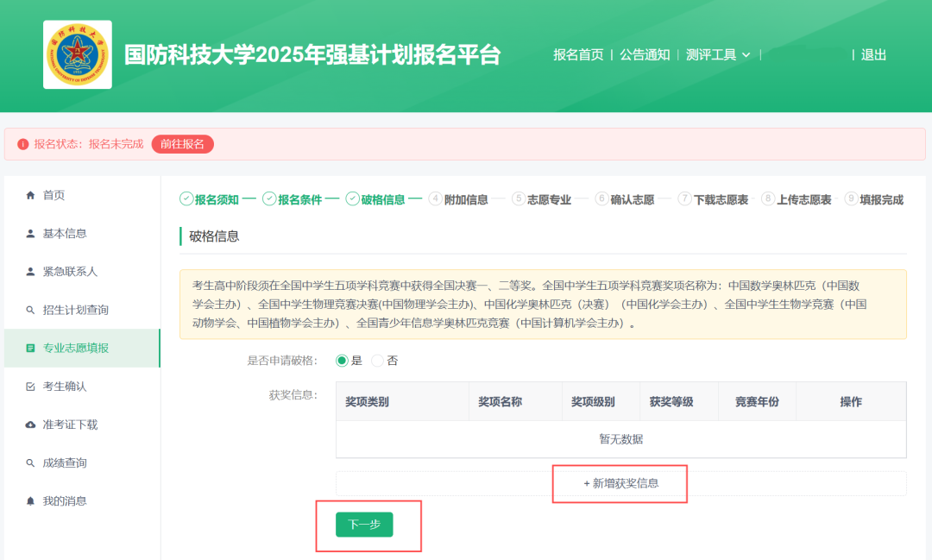Click the check circle of step 报名须知

186,199
